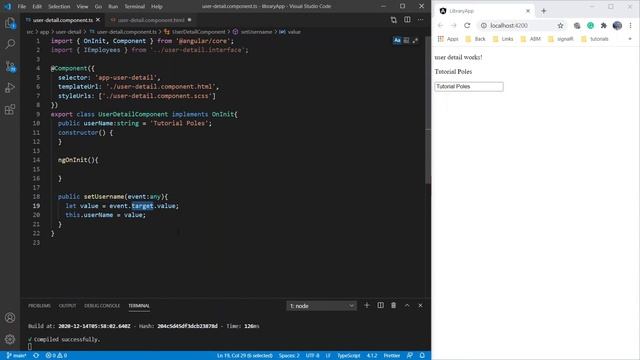Open the Accounts icon in activity bar
The image size is (640, 360).
tap(10, 318)
